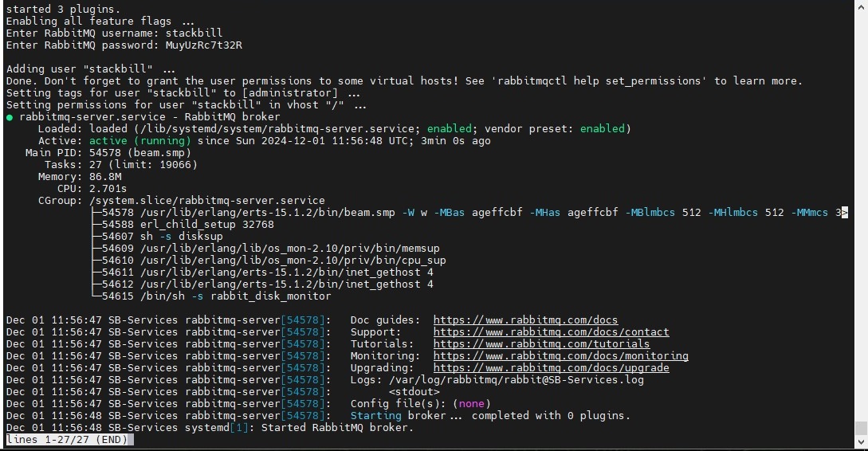Image resolution: width=868 pixels, height=451 pixels.
Task: Click the inet_gethost process line 54612
Action: [267, 284]
